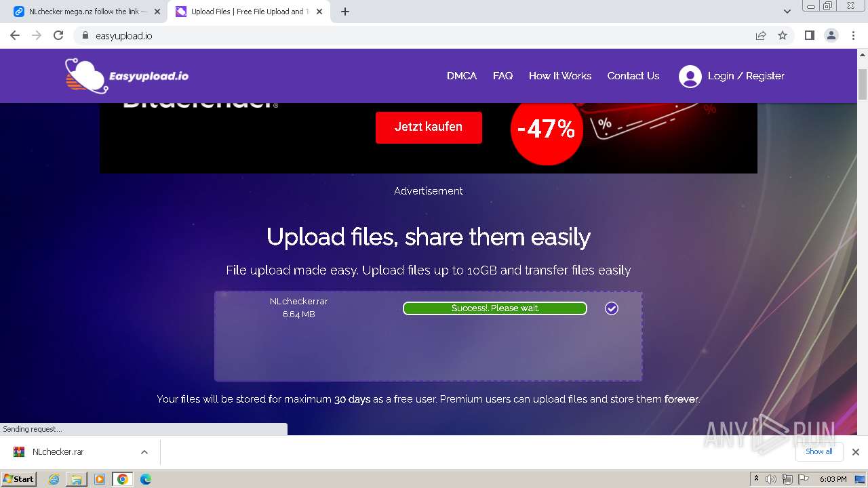The width and height of the screenshot is (868, 488).
Task: Open Internet Explorer from taskbar
Action: (x=54, y=479)
